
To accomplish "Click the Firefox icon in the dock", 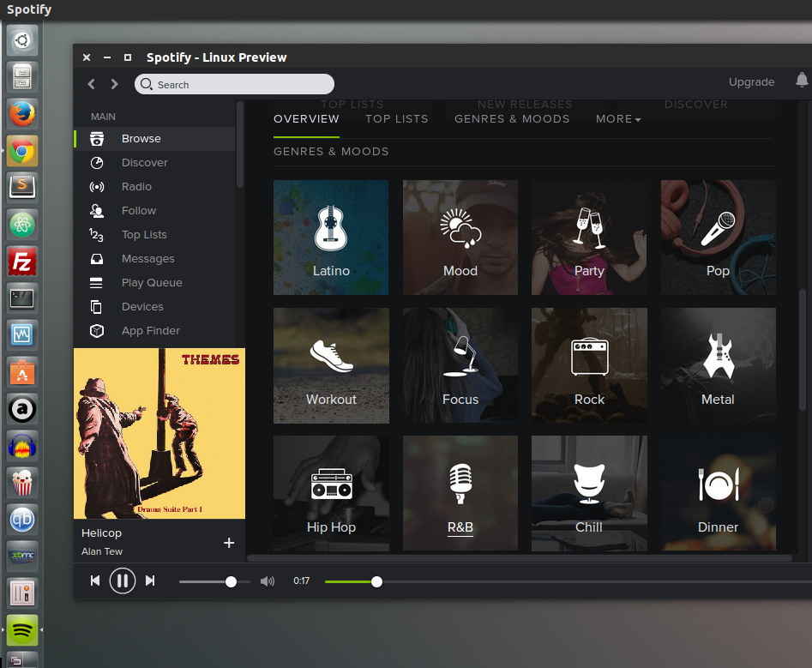I will [x=22, y=114].
